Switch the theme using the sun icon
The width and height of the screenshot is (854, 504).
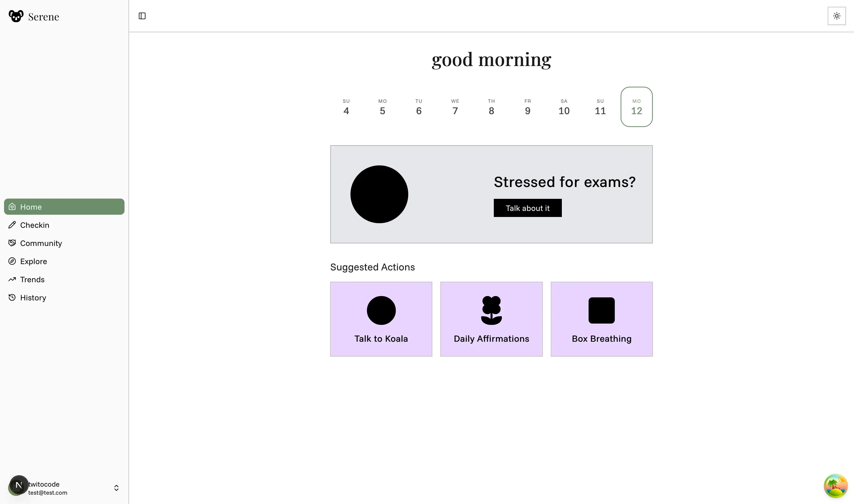(837, 16)
